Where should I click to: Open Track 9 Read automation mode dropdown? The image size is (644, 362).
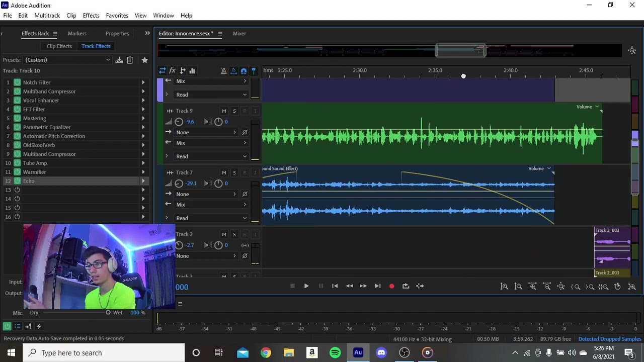[x=211, y=156]
